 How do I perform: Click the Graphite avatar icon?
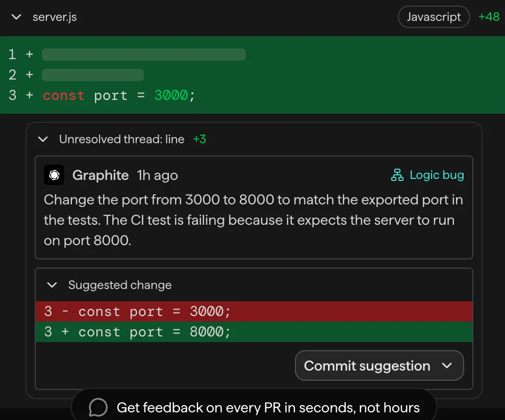(x=54, y=175)
